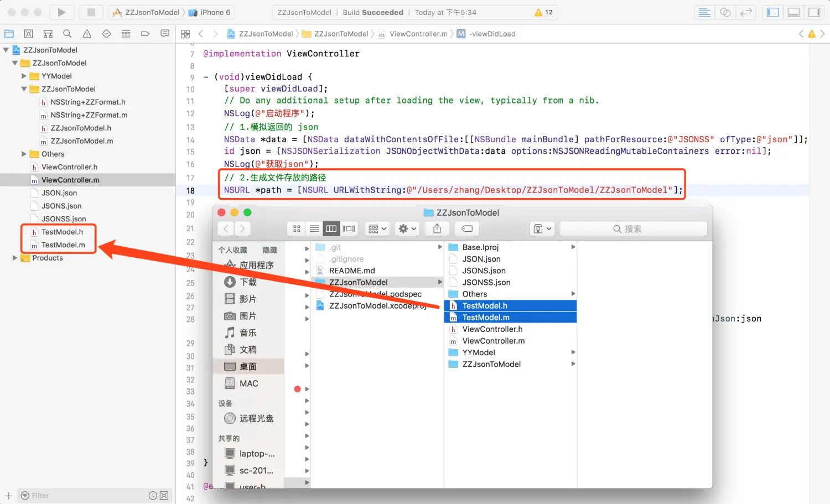Stop the running task in Xcode
The width and height of the screenshot is (830, 504).
point(91,12)
